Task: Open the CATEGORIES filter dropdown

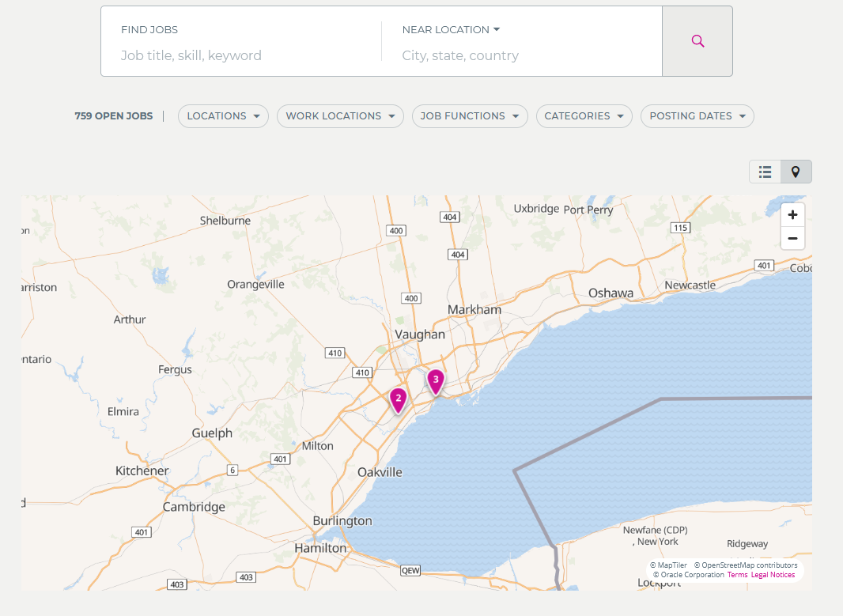Action: 584,116
